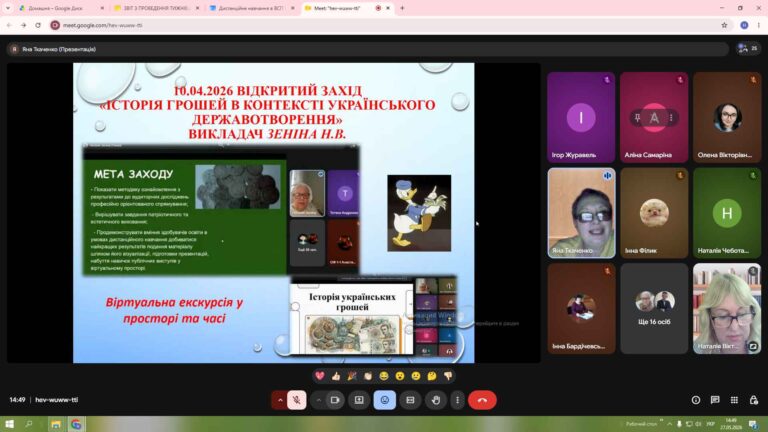Pin Аліна Самаріна tile
Image resolution: width=768 pixels, height=432 pixels.
coord(637,118)
